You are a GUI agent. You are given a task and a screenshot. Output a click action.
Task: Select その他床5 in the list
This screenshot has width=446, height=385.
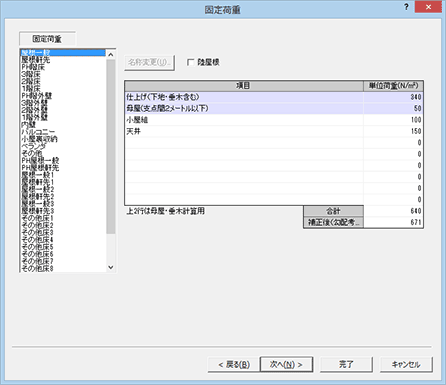pos(63,247)
